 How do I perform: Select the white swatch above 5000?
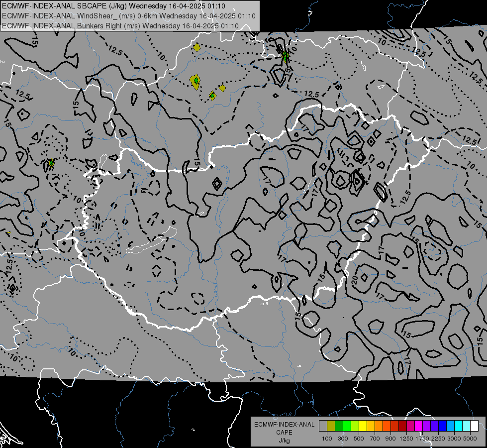pos(475,426)
